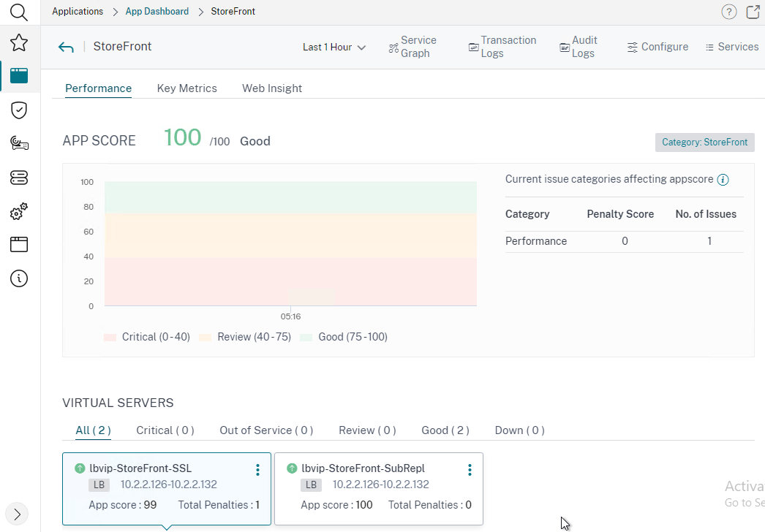765x532 pixels.
Task: Open Audit Logs
Action: click(579, 47)
